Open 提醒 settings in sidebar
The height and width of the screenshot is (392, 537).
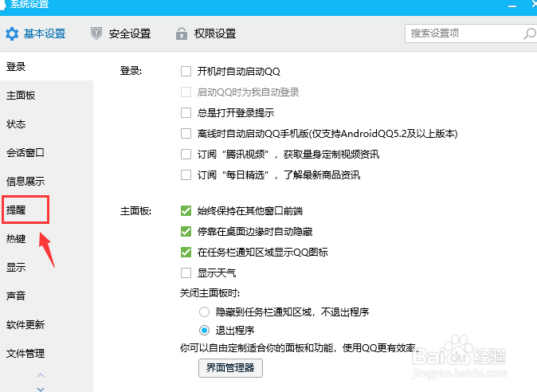pyautogui.click(x=46, y=210)
